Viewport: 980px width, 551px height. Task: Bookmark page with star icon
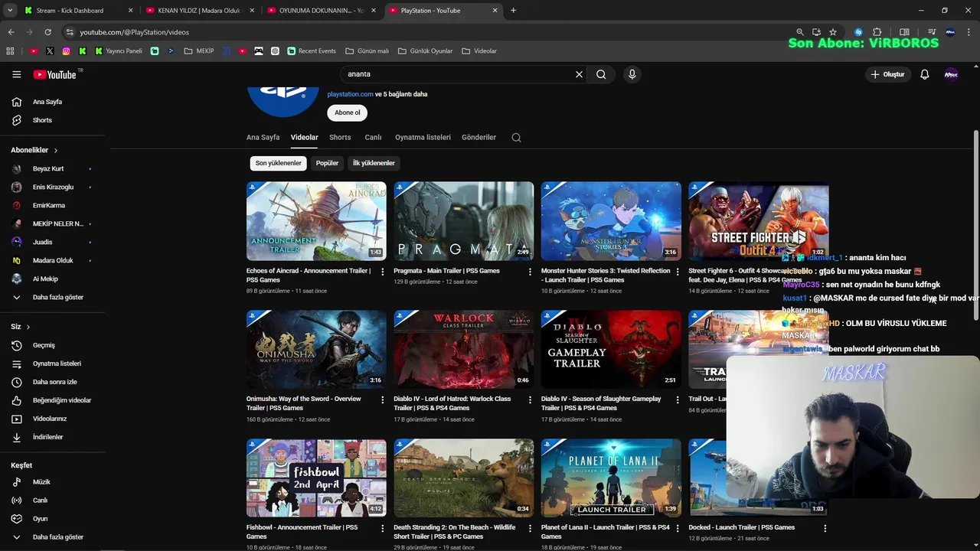[x=833, y=32]
